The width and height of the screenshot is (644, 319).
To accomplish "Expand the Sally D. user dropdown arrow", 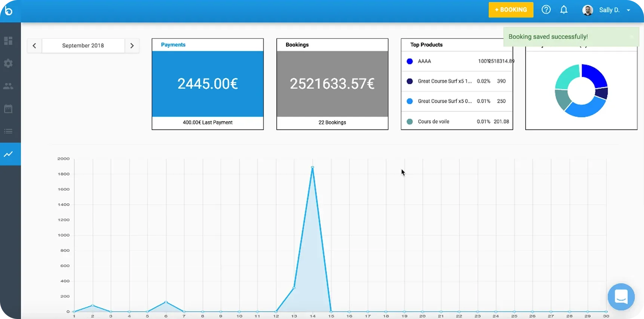I will [x=628, y=10].
